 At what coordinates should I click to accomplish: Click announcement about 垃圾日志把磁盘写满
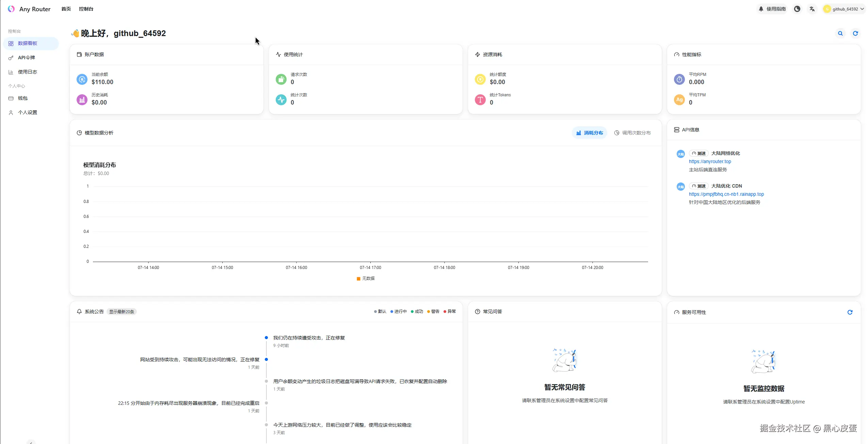[x=360, y=381]
